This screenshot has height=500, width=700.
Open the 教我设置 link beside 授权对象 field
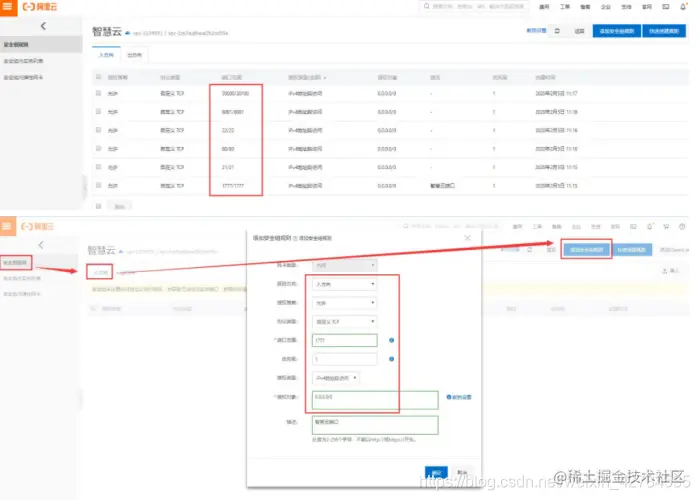click(x=459, y=397)
